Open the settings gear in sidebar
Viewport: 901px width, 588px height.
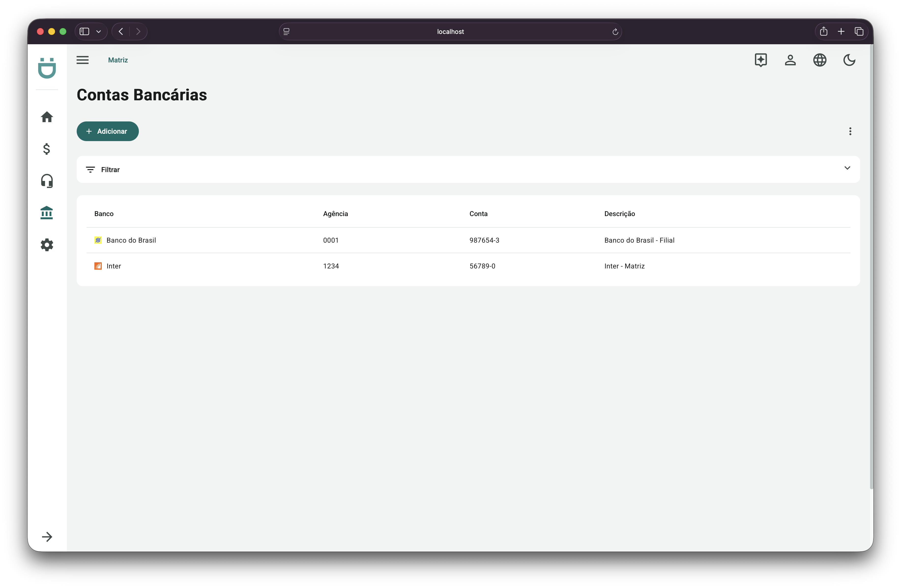pyautogui.click(x=47, y=245)
